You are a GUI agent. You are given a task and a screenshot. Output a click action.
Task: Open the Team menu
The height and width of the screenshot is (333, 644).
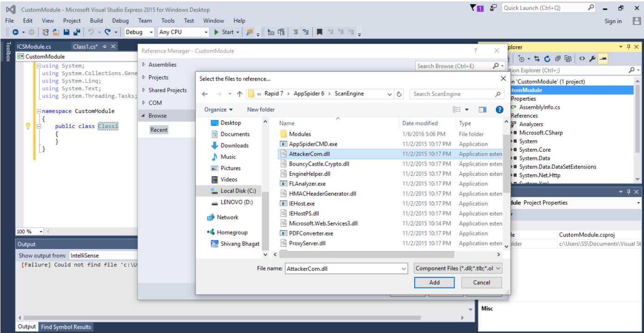tap(145, 20)
